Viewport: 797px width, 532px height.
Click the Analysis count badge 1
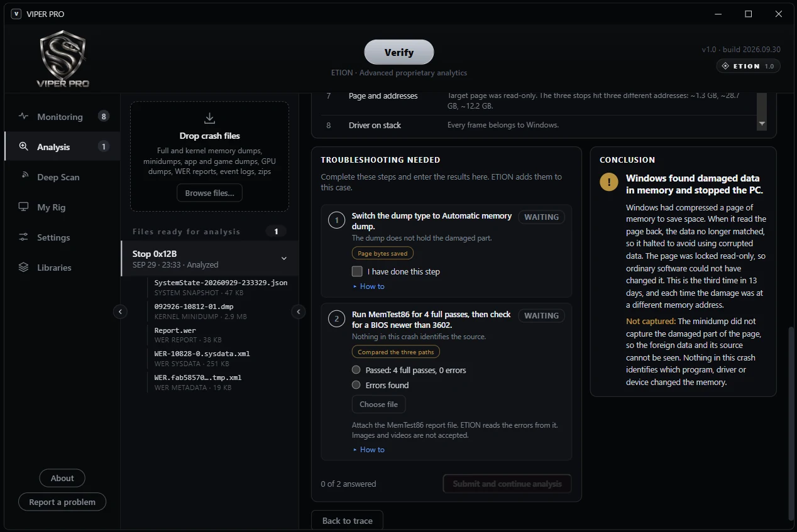pyautogui.click(x=104, y=146)
